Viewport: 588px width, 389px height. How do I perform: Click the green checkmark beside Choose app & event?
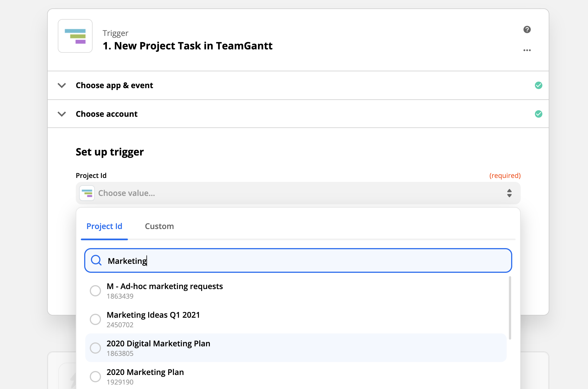pyautogui.click(x=539, y=85)
